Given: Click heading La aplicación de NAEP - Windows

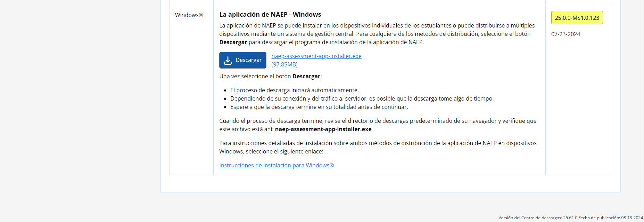Looking at the screenshot, I should coord(270,15).
